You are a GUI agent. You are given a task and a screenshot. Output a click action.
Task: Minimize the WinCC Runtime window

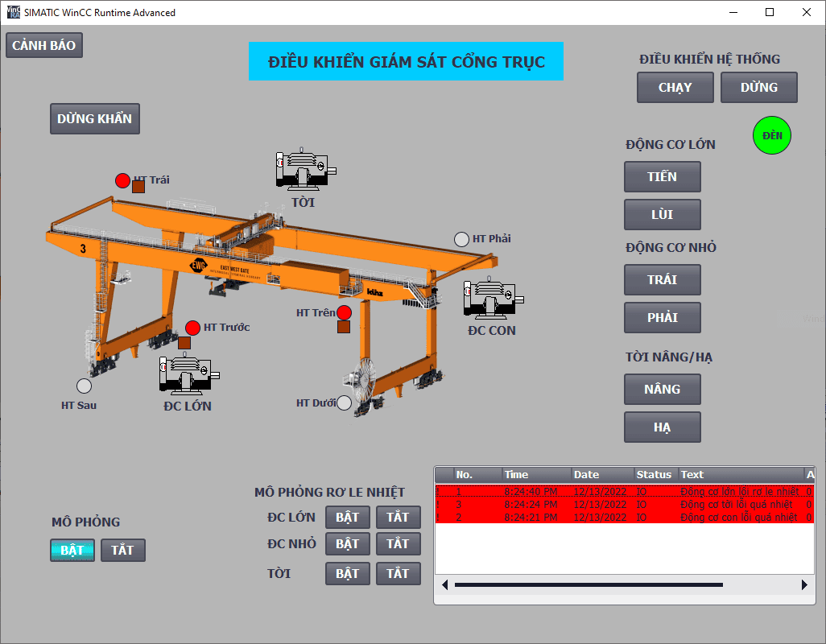click(733, 12)
